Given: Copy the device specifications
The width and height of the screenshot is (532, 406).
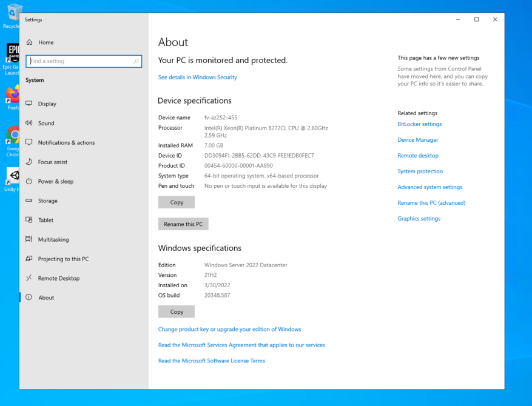Looking at the screenshot, I should coord(177,202).
